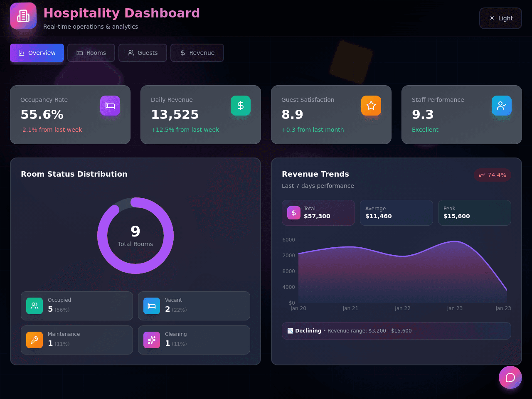Select the Maintenance rooms status card
Image resolution: width=532 pixels, height=399 pixels.
click(x=77, y=340)
